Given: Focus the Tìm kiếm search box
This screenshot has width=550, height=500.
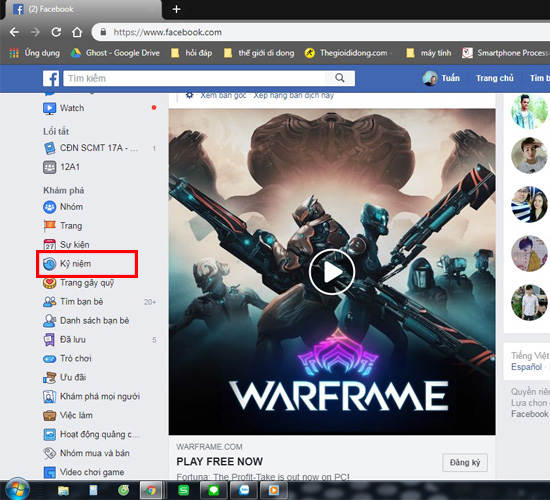Looking at the screenshot, I should tap(194, 78).
